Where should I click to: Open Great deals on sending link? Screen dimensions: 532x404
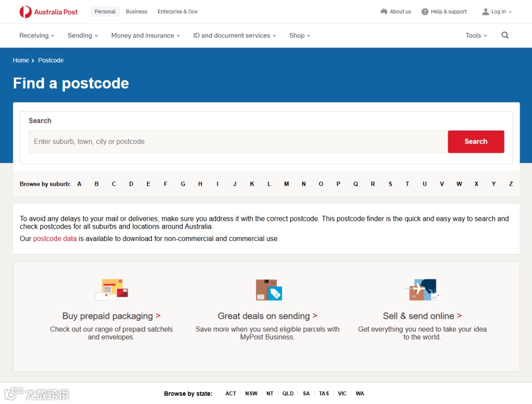[x=267, y=316]
